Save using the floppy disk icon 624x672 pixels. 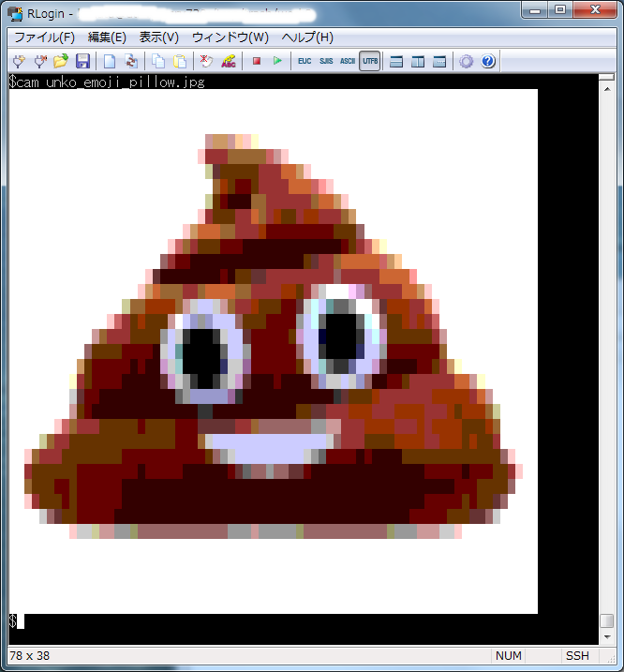tap(82, 61)
